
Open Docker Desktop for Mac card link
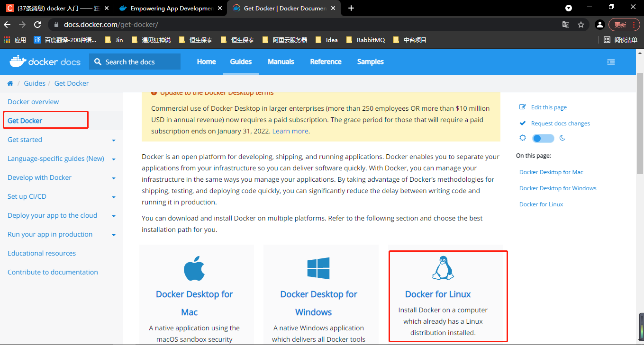point(194,303)
